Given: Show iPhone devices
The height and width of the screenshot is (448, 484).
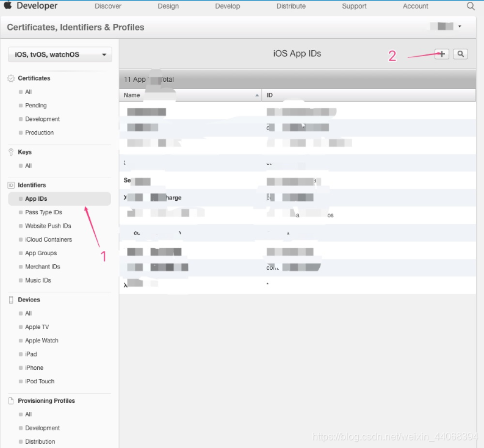Looking at the screenshot, I should (34, 367).
